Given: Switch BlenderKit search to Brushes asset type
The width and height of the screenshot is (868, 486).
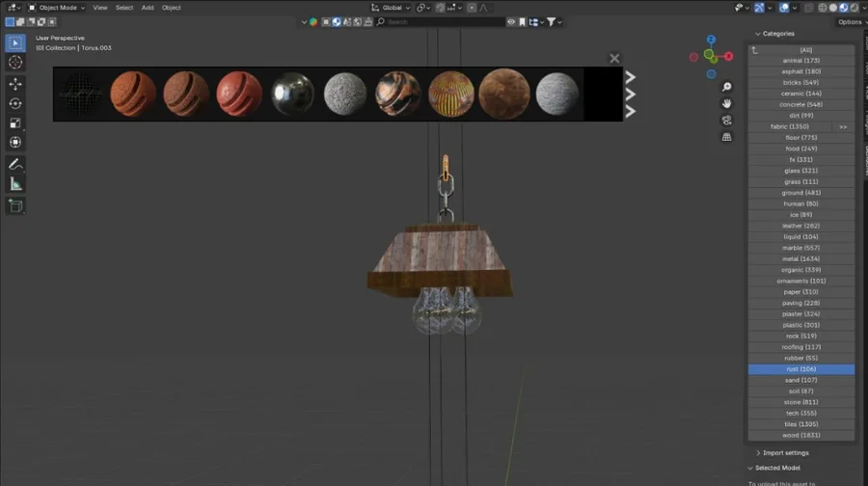Looking at the screenshot, I should [x=368, y=22].
